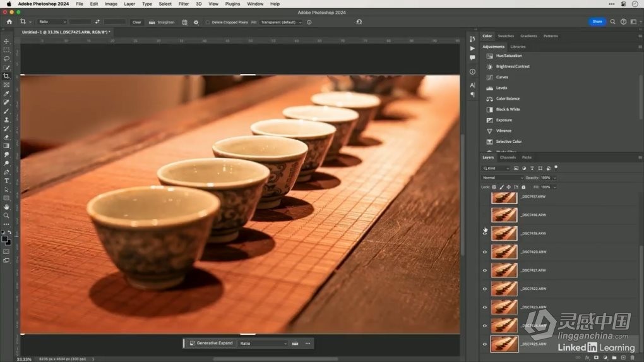Select the _DSC7417.ARW layer thumbnail

click(504, 198)
